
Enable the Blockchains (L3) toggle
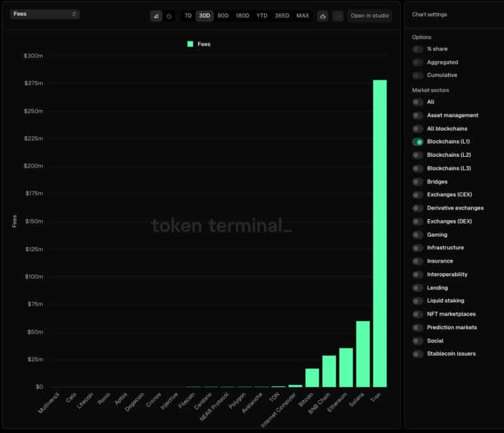[x=418, y=168]
